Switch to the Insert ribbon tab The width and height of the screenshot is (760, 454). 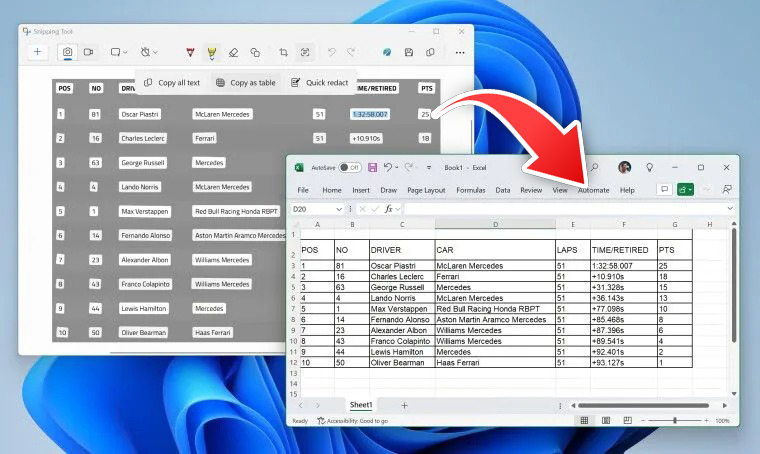click(x=361, y=190)
